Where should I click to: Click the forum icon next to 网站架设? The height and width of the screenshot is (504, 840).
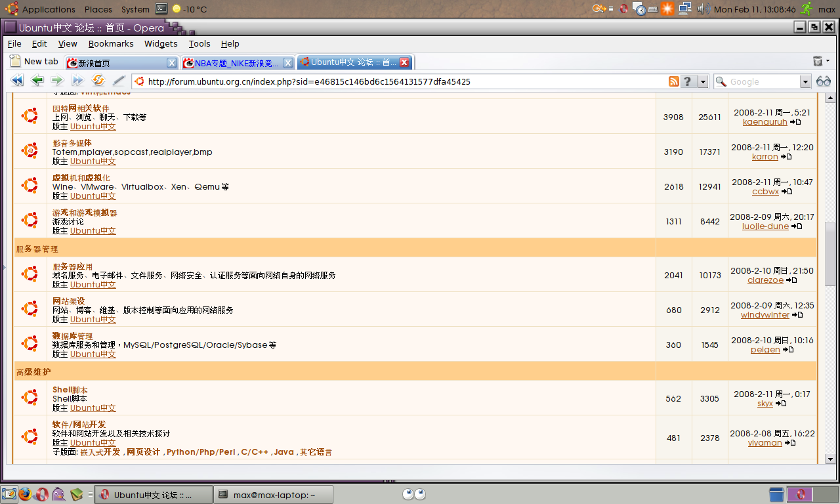click(30, 308)
